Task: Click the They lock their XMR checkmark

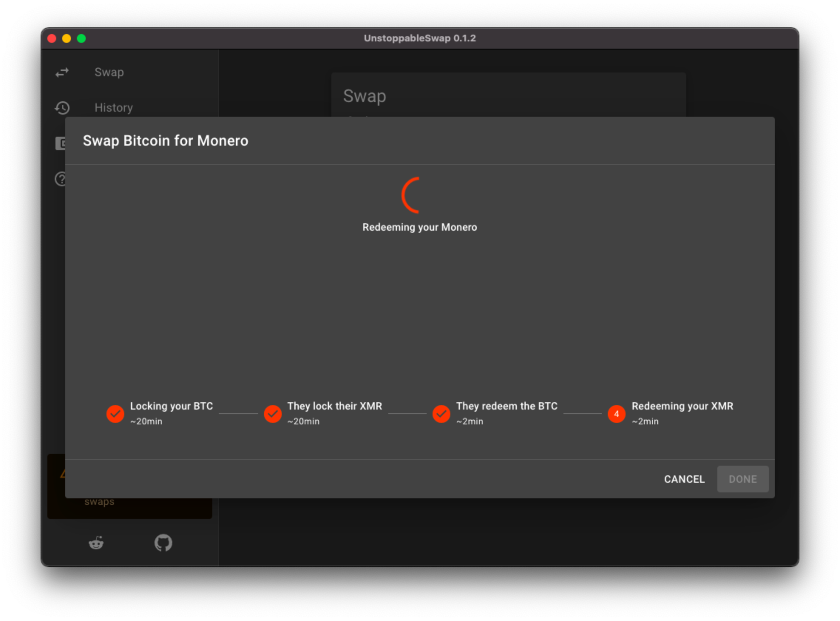Action: pos(272,414)
